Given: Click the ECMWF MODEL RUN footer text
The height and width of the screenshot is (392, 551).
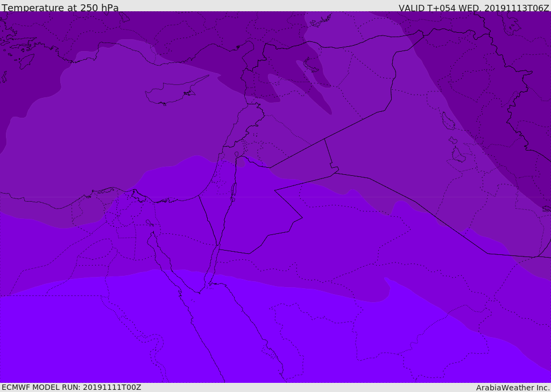Looking at the screenshot, I should point(72,387).
